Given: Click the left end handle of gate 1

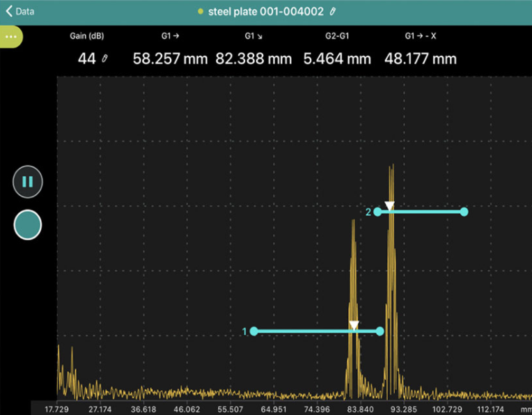Looking at the screenshot, I should [x=254, y=331].
